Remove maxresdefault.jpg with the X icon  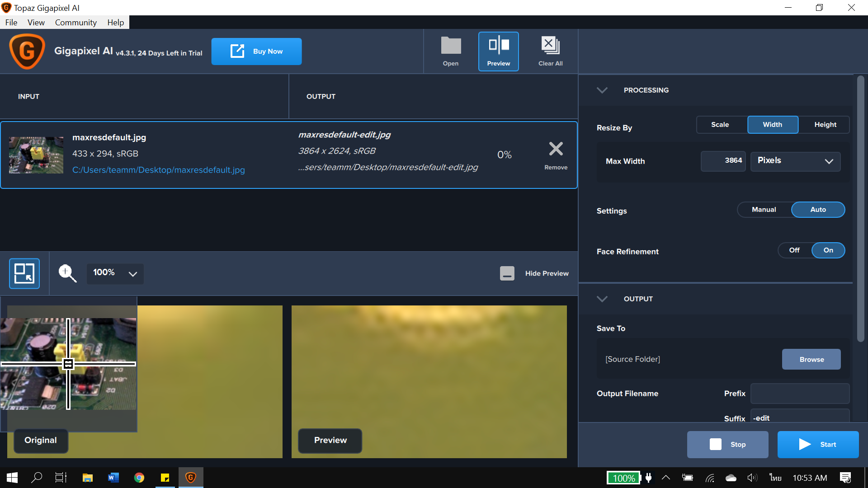point(556,149)
